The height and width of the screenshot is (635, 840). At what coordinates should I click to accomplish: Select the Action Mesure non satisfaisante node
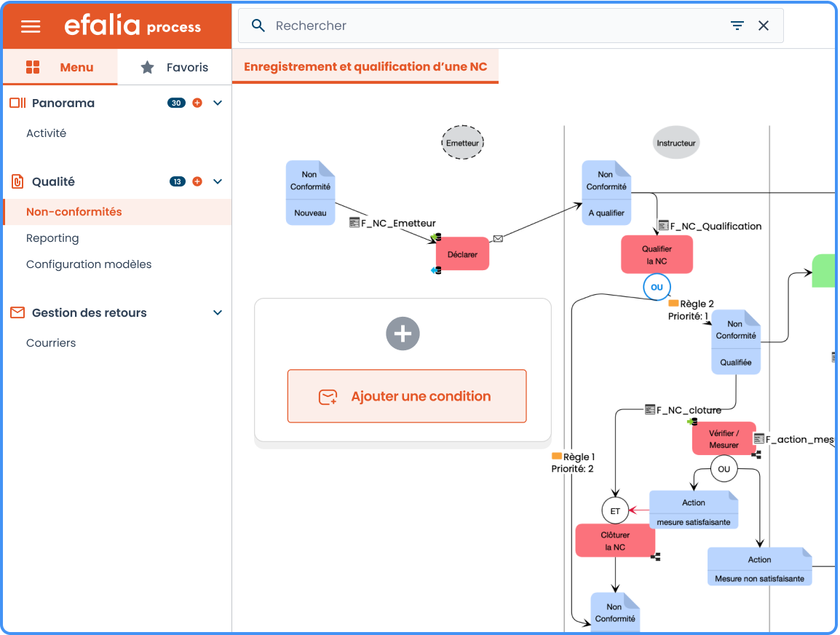tap(760, 567)
